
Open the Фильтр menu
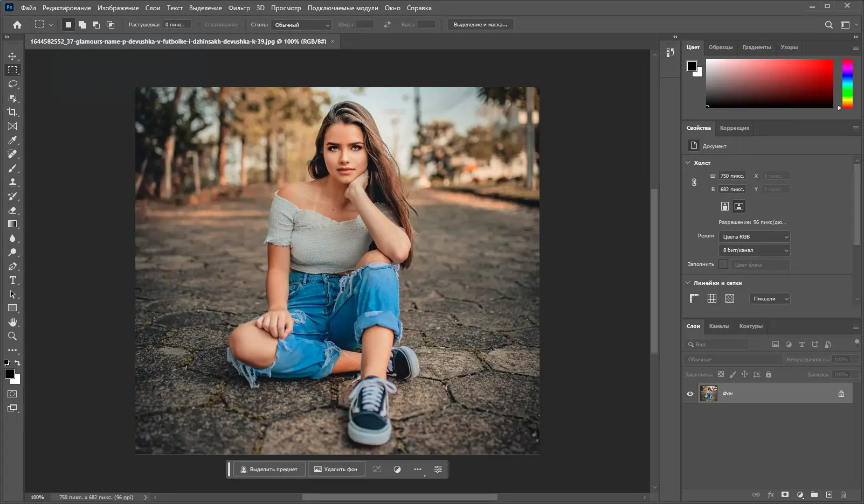click(239, 8)
